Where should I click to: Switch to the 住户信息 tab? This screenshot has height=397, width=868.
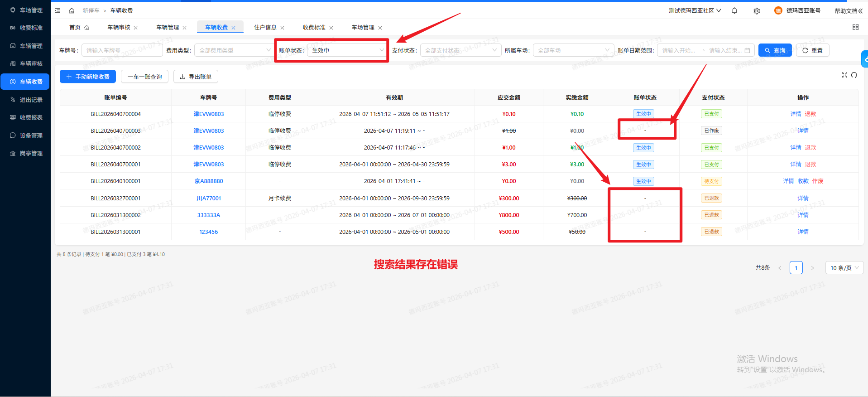pos(265,28)
